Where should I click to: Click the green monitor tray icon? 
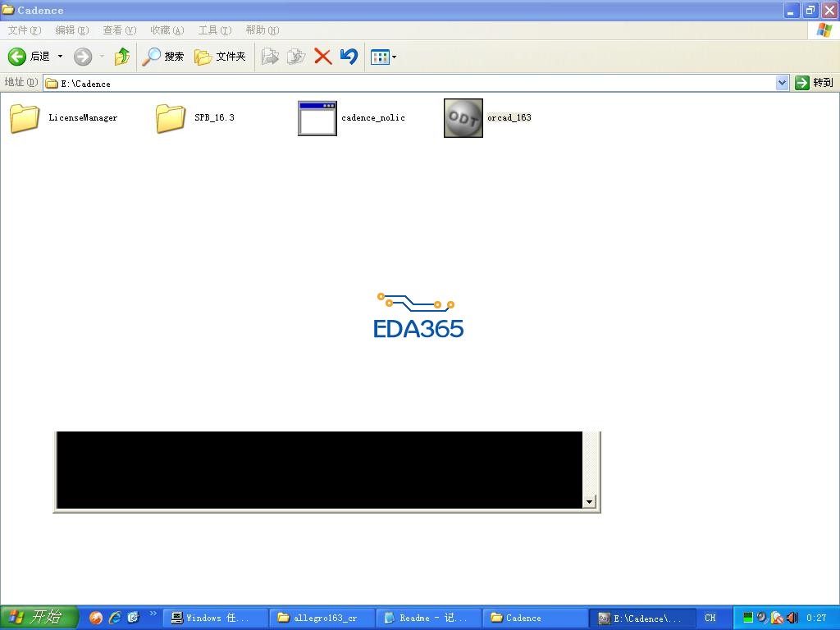click(748, 618)
